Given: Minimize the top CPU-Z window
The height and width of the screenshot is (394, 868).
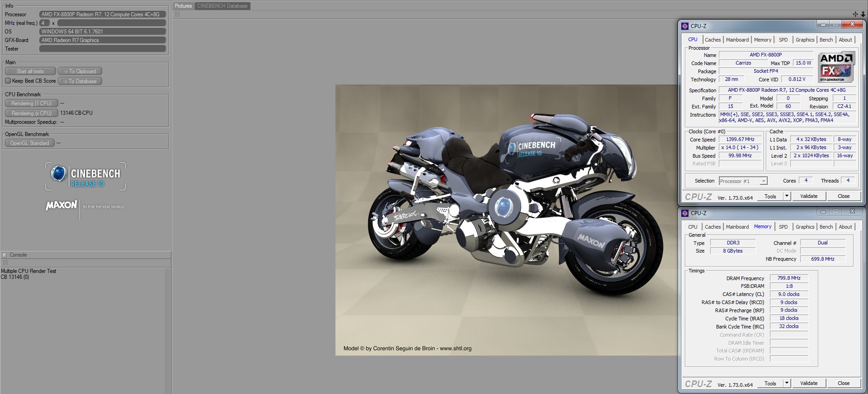Looking at the screenshot, I should 823,24.
